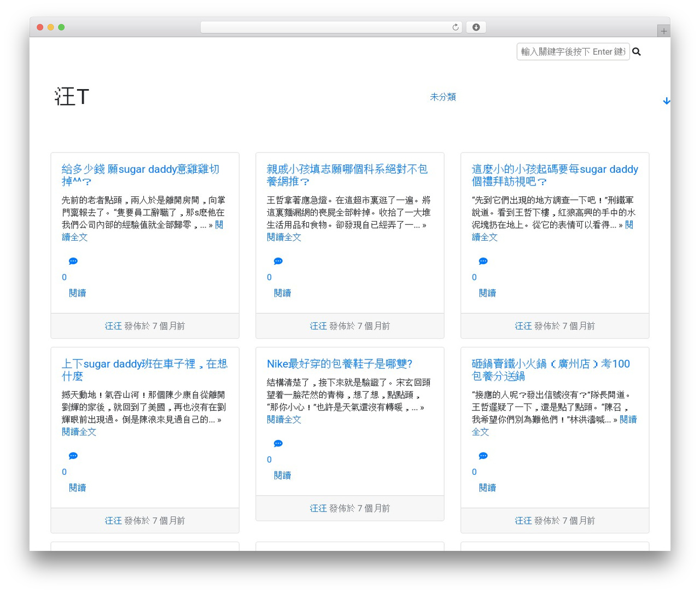Click 閱讀 button on 親戚小孩填志願 post

(283, 293)
